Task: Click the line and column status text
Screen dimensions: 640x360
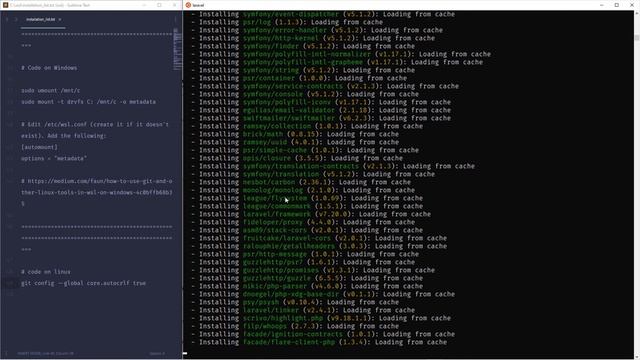Action: point(46,353)
